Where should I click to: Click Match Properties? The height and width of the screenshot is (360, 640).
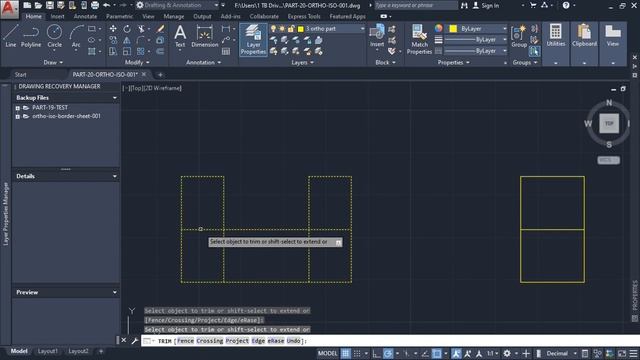click(419, 40)
